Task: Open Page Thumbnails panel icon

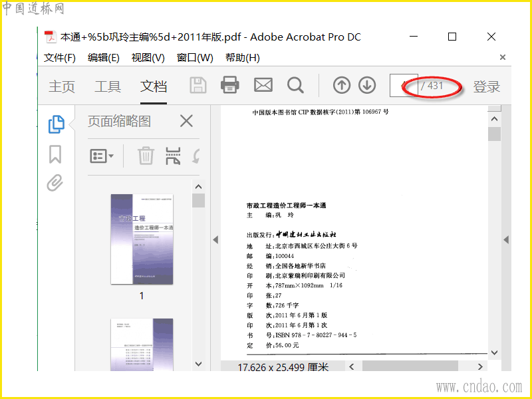Action: [56, 124]
